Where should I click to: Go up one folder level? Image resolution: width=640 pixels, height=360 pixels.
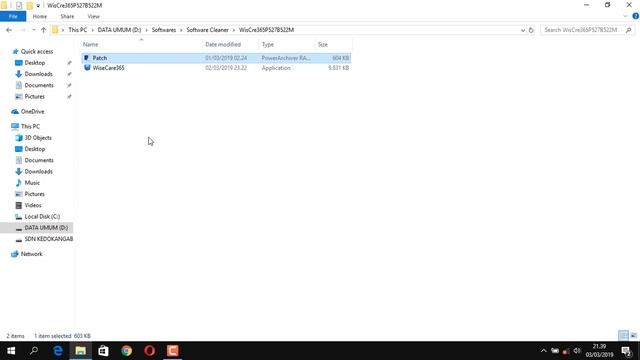[44, 30]
